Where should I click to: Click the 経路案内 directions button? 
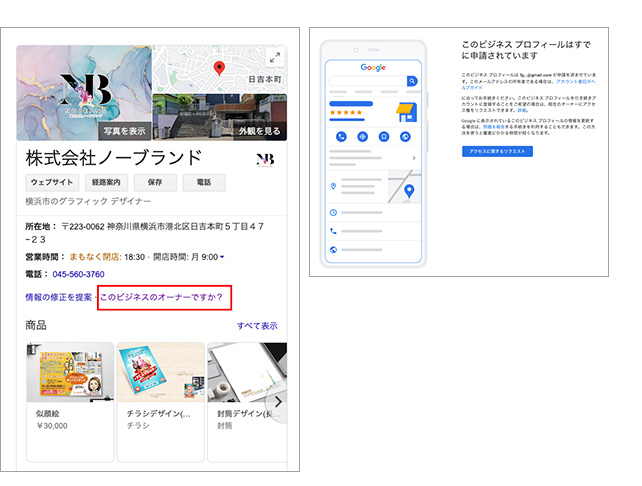(106, 183)
